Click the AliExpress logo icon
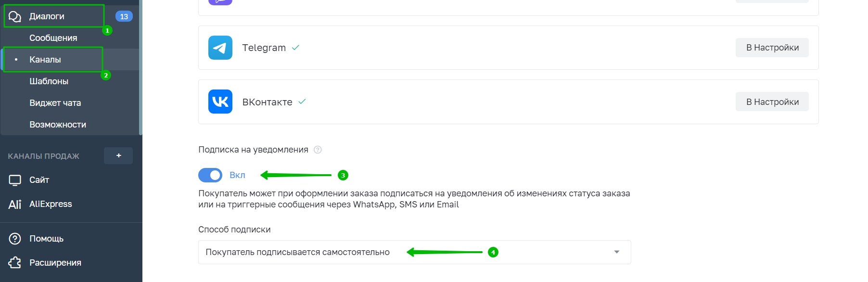 15,204
